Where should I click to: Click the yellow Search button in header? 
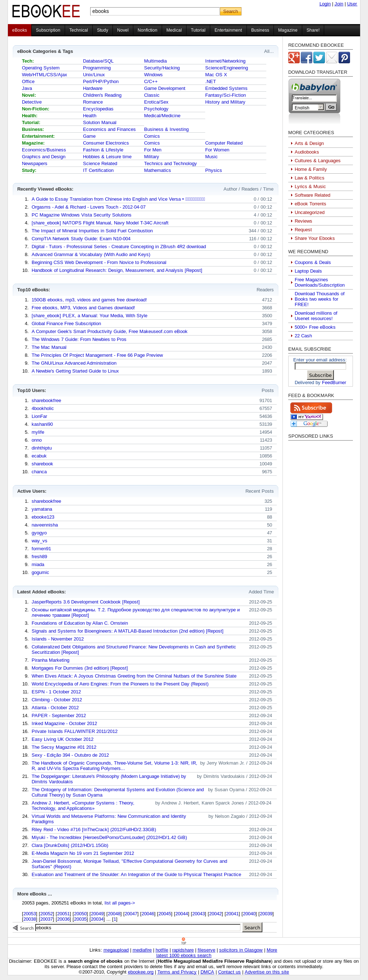coord(230,12)
